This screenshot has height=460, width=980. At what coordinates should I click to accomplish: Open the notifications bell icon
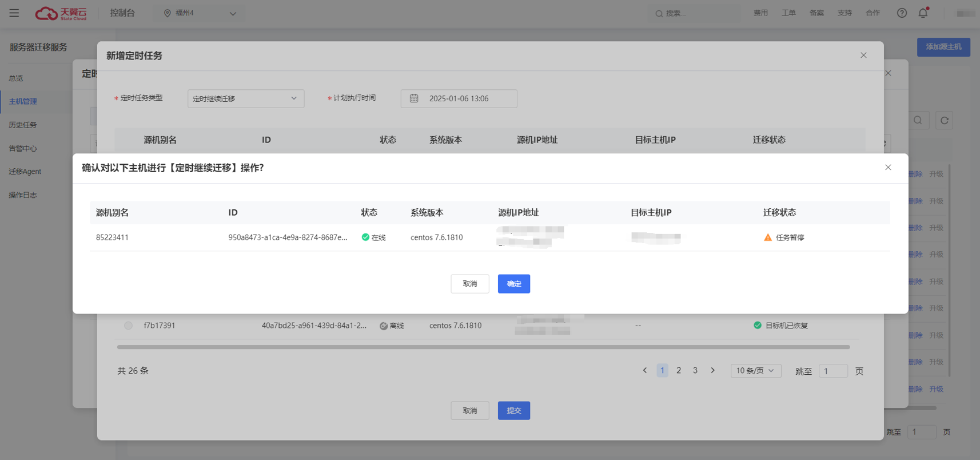pyautogui.click(x=923, y=13)
